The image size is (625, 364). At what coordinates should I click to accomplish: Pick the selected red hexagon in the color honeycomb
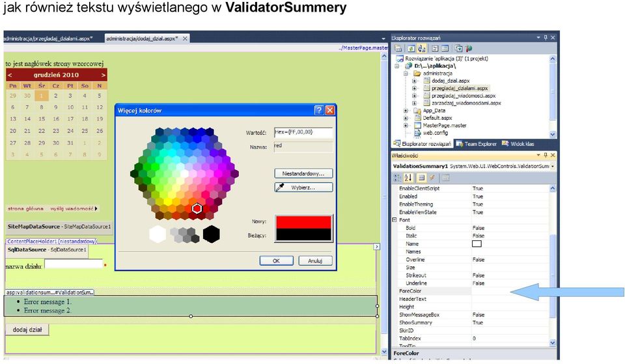tap(197, 208)
